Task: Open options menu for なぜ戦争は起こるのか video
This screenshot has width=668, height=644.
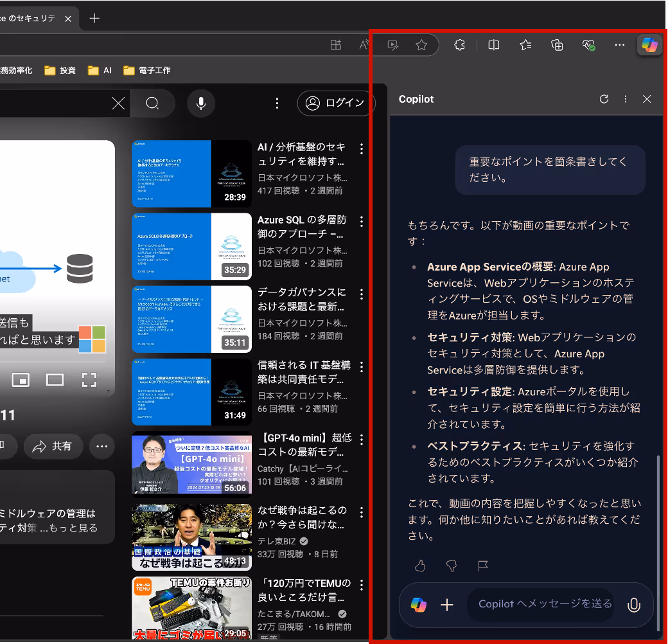Action: [x=361, y=512]
